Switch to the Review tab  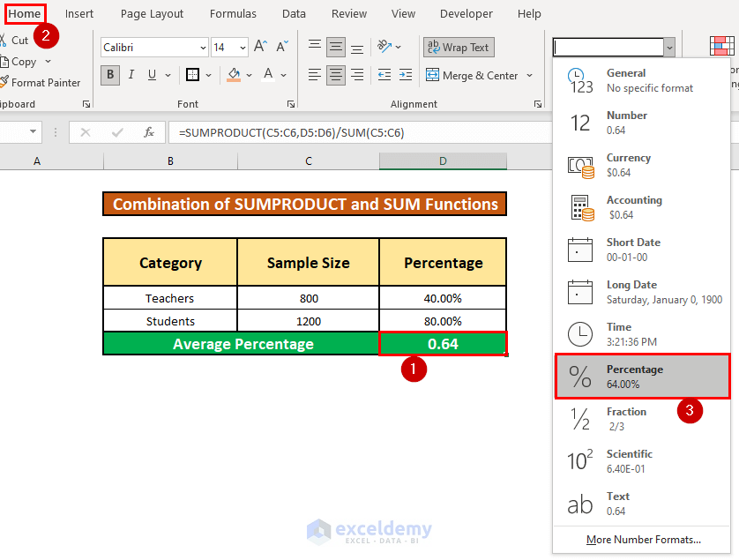348,14
